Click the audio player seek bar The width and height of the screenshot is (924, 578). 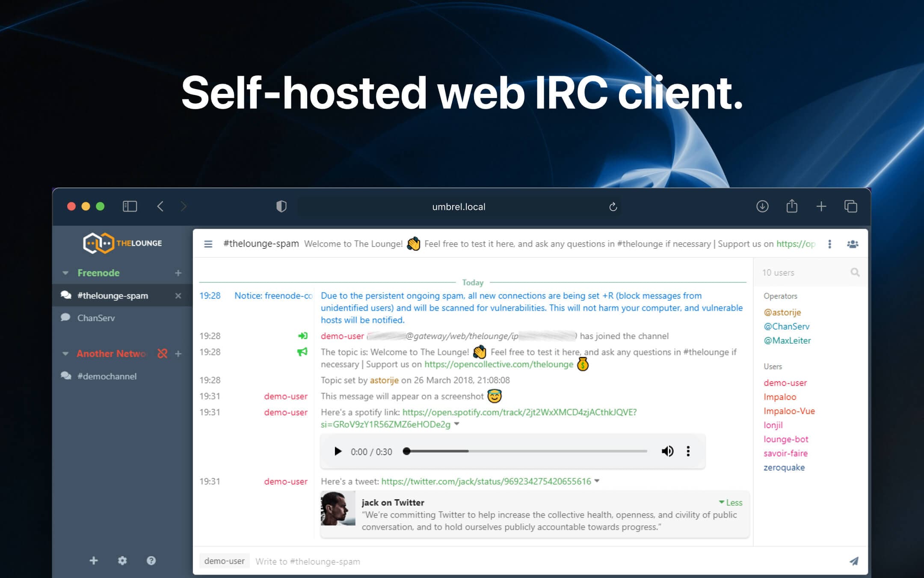coord(526,451)
